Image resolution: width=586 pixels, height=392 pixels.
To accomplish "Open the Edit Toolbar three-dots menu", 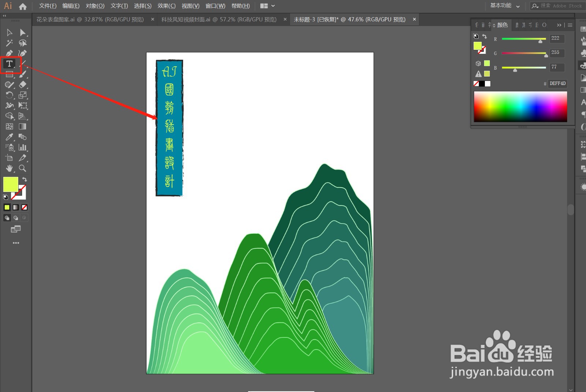I will coord(16,243).
